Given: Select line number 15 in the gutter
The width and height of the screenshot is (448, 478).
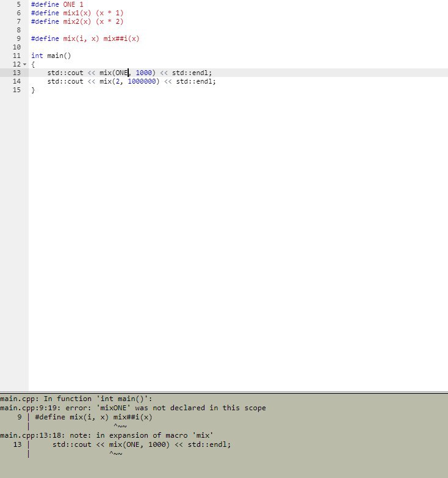Looking at the screenshot, I should coord(16,90).
